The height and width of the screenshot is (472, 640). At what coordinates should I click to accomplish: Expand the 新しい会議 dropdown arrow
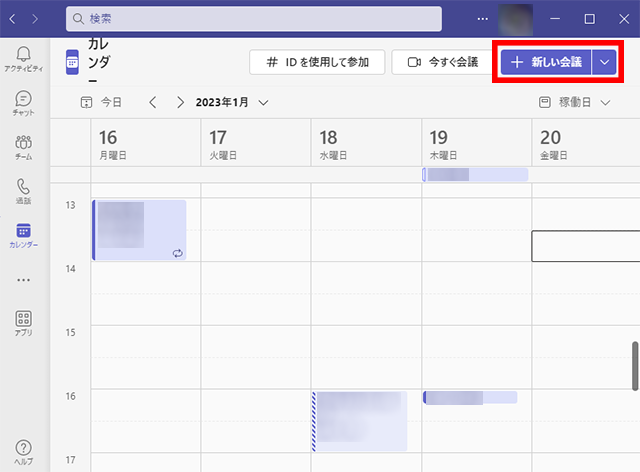(x=604, y=62)
